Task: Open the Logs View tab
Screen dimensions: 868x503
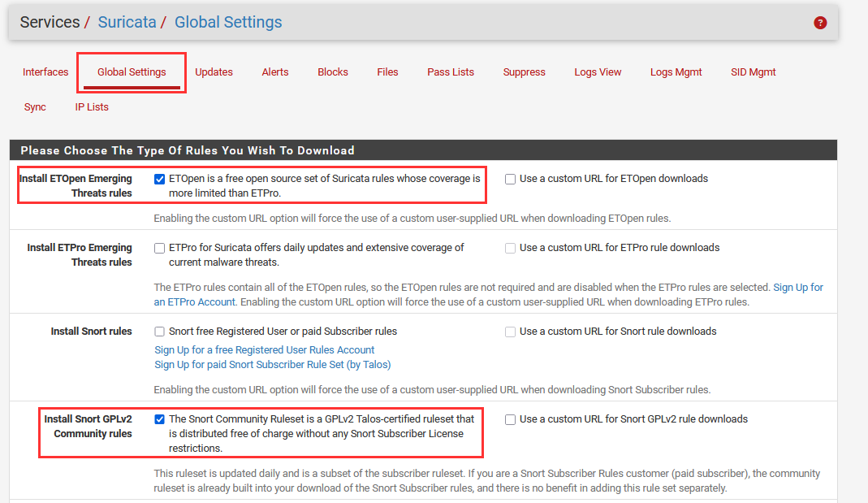Action: pyautogui.click(x=598, y=72)
